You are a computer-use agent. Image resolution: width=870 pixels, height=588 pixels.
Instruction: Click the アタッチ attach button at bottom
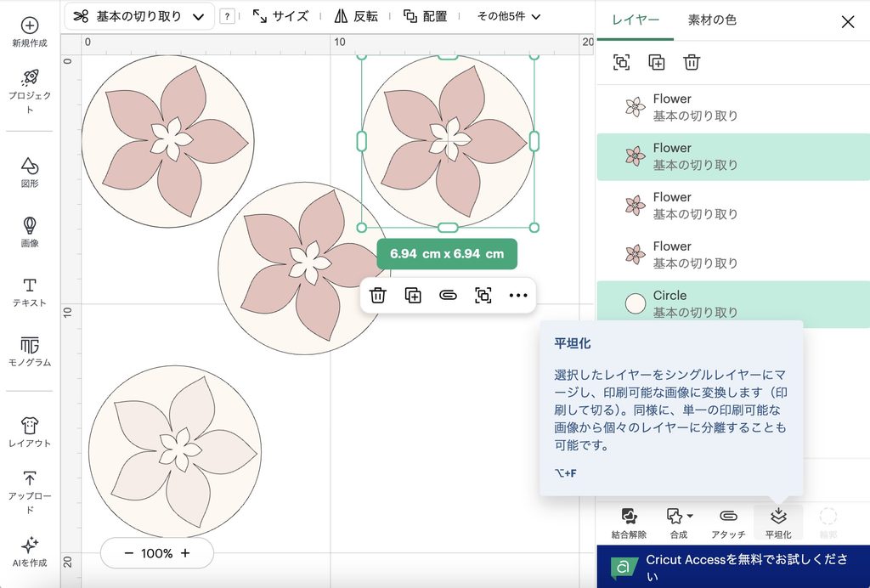pos(728,522)
